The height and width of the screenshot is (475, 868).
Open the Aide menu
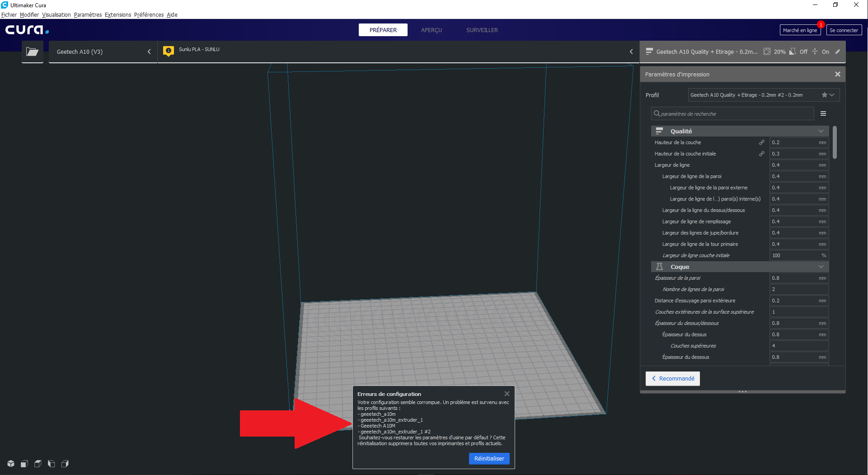(172, 15)
